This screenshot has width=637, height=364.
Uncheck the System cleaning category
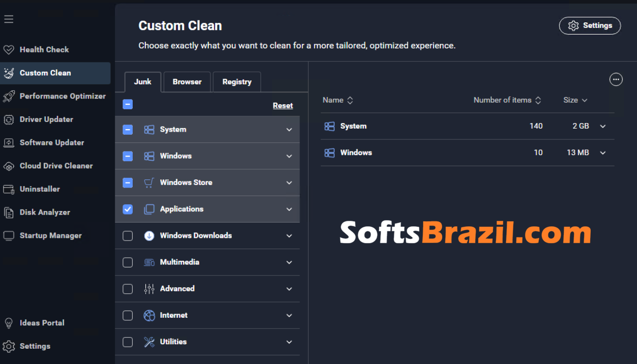128,130
